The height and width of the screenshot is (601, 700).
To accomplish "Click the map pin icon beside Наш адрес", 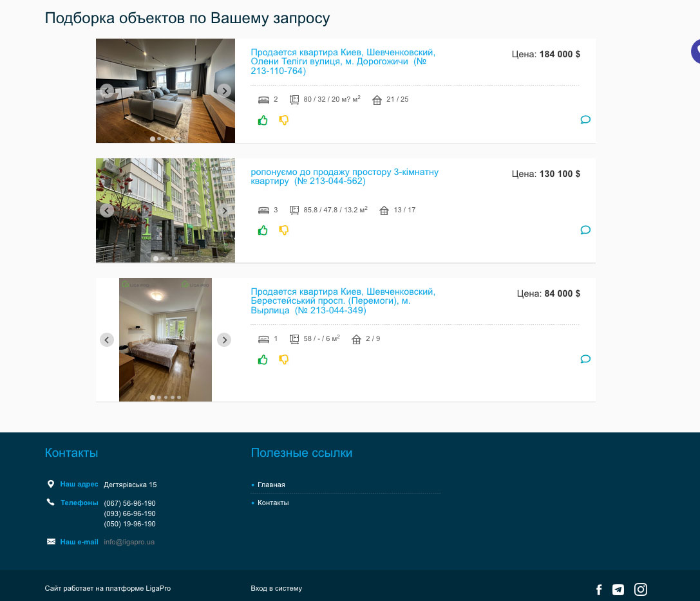I will tap(51, 484).
